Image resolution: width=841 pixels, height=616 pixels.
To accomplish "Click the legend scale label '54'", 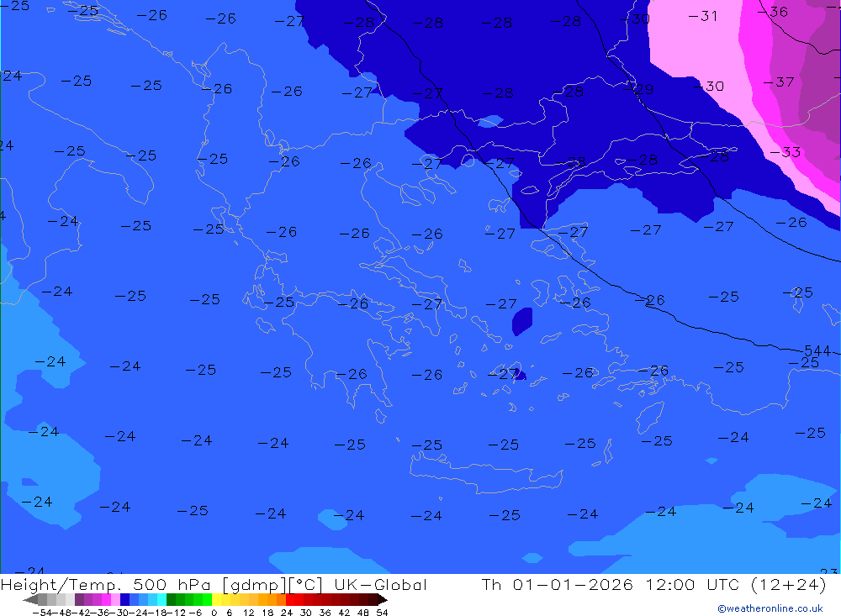I will (x=382, y=613).
